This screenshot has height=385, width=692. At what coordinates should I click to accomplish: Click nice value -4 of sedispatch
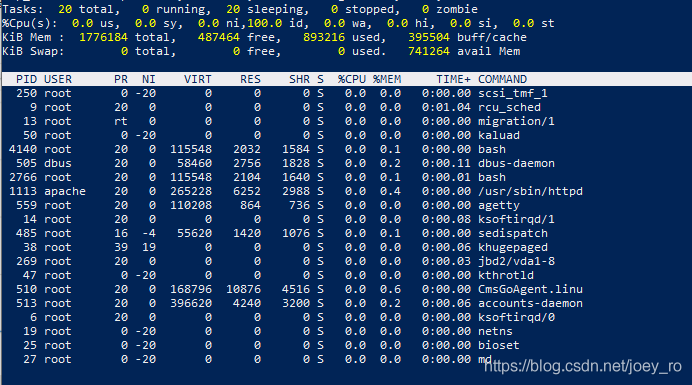[149, 233]
